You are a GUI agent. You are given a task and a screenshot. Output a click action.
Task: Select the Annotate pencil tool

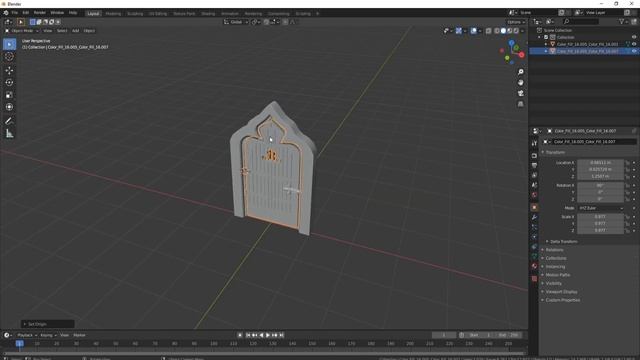(9, 121)
